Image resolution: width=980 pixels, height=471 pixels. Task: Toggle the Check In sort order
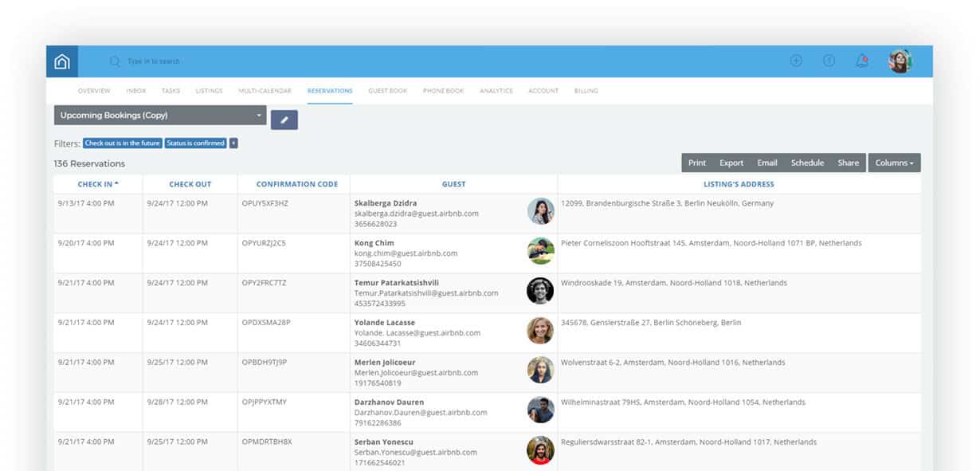[97, 184]
